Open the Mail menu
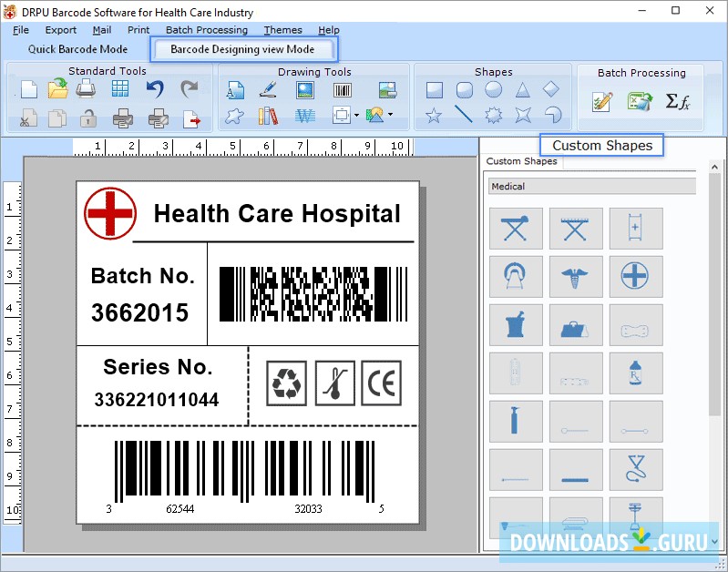The width and height of the screenshot is (728, 572). pyautogui.click(x=102, y=30)
